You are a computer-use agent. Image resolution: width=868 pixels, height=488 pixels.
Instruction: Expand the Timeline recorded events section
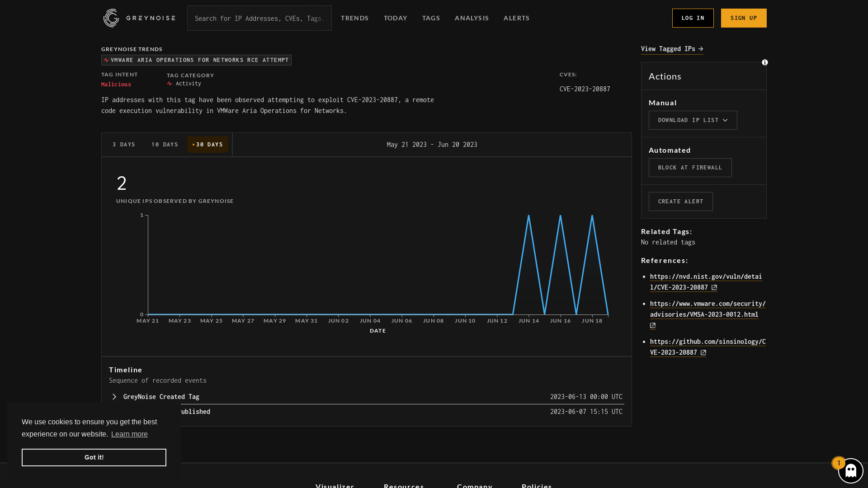[x=114, y=397]
